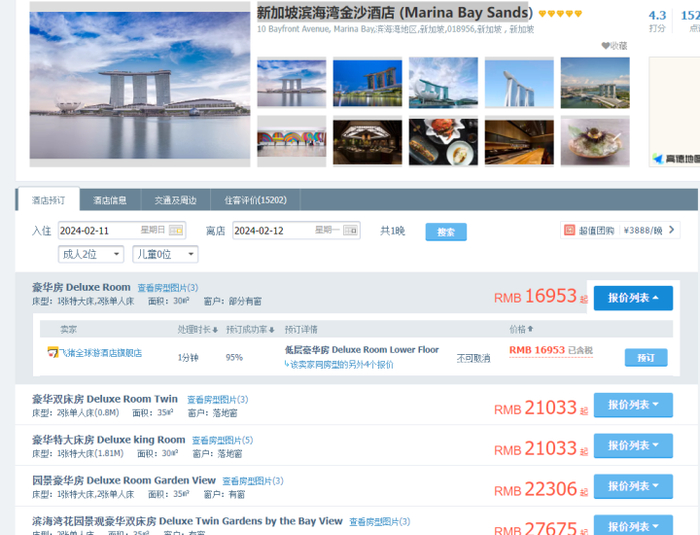700x535 pixels.
Task: Open 成人2位 adults dropdown
Action: pyautogui.click(x=91, y=254)
